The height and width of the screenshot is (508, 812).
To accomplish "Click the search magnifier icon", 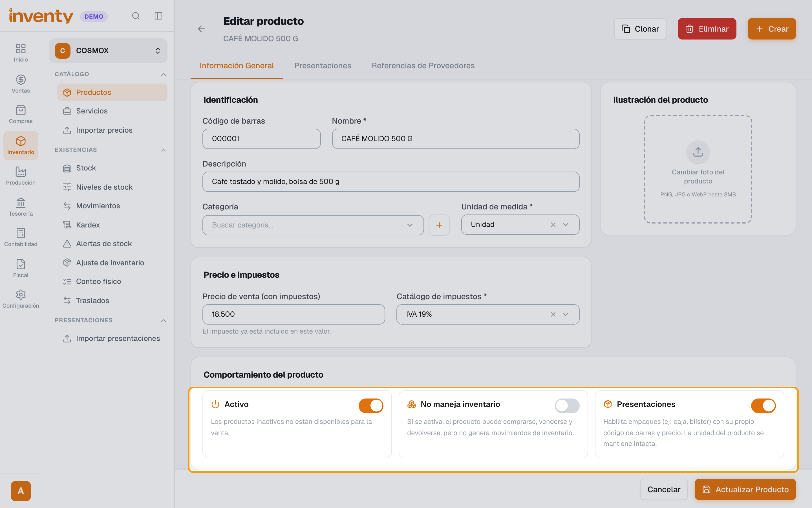I will click(136, 16).
